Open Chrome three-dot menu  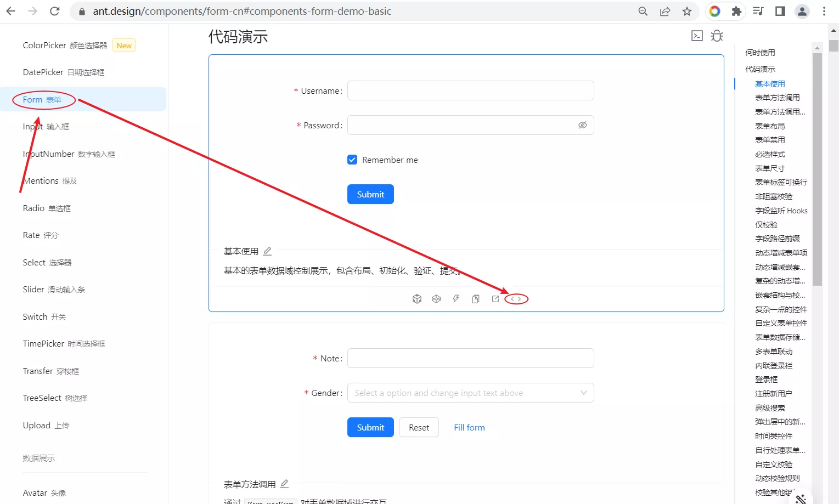point(824,11)
